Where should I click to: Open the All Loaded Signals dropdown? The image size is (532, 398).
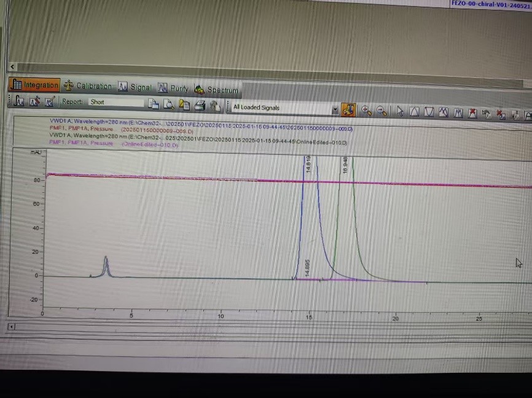pos(335,109)
